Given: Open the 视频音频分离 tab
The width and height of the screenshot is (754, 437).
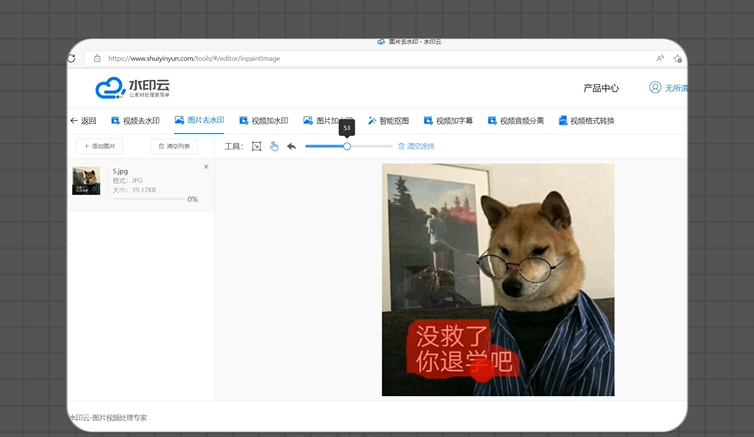Looking at the screenshot, I should 516,121.
